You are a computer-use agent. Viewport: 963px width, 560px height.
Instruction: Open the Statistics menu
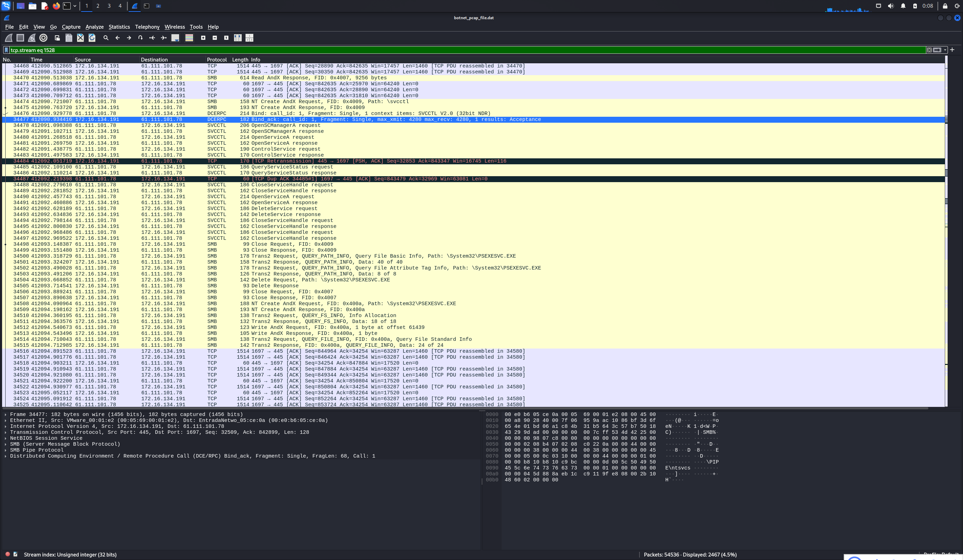point(119,27)
